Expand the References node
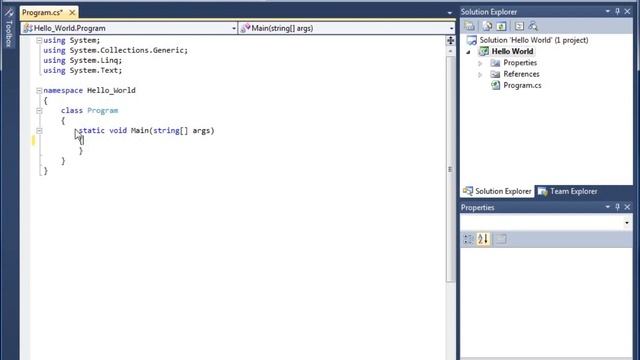 click(x=480, y=75)
